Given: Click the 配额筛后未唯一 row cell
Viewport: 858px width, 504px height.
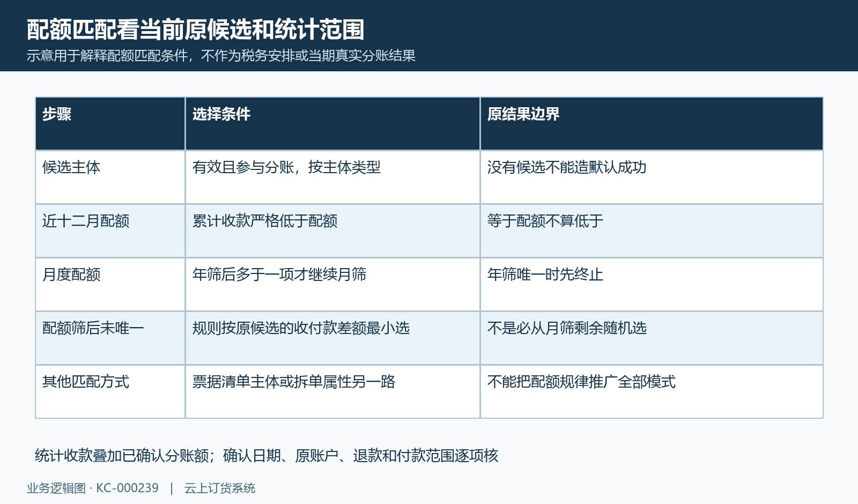Looking at the screenshot, I should click(x=110, y=338).
